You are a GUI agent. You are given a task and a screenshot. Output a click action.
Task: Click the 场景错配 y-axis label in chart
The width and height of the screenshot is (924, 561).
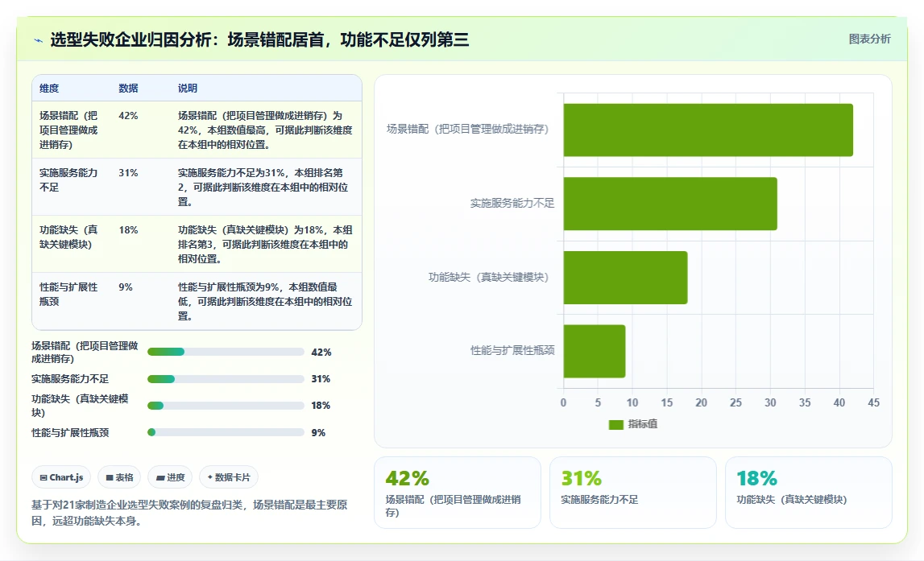[x=468, y=129]
